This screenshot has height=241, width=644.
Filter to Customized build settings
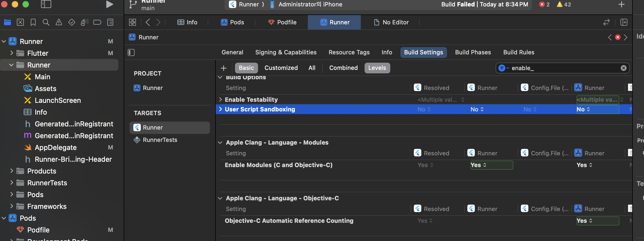pyautogui.click(x=281, y=68)
